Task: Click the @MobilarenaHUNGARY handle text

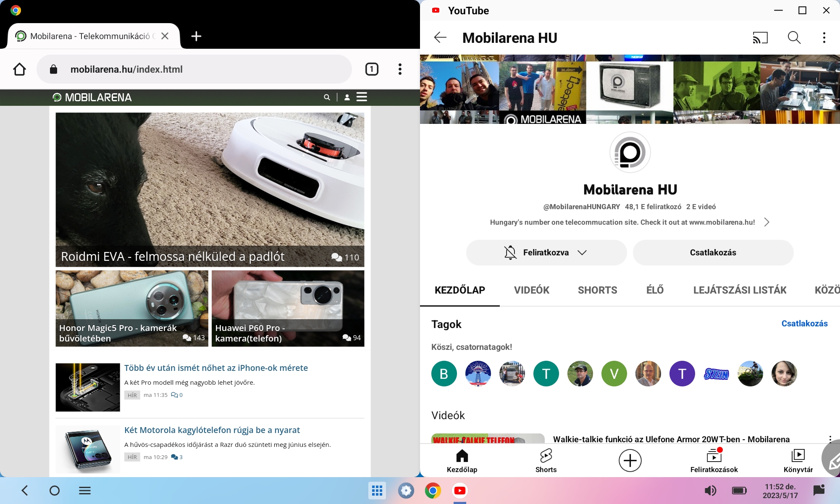Action: [x=582, y=207]
